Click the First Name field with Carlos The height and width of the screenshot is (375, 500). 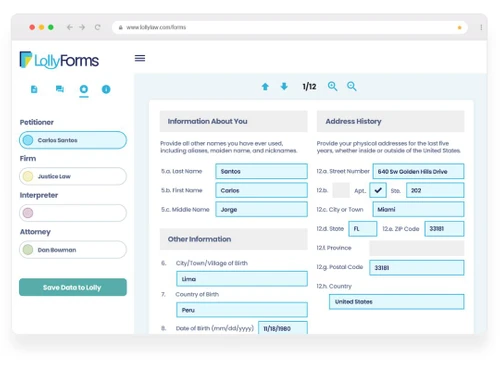pyautogui.click(x=261, y=190)
